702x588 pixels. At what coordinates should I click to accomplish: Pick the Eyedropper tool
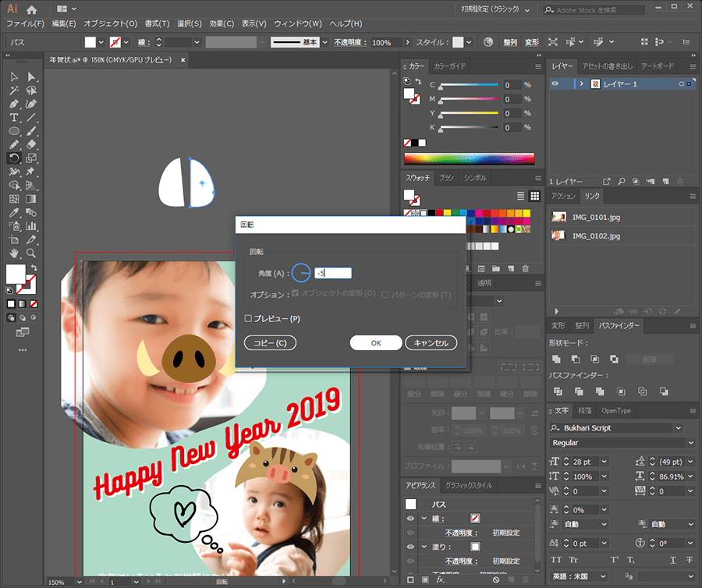pos(14,212)
